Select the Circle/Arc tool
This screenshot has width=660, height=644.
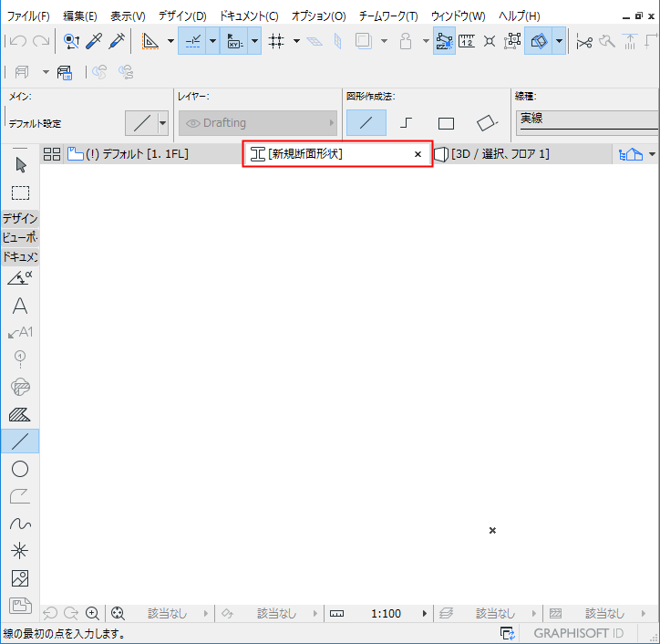[x=20, y=469]
